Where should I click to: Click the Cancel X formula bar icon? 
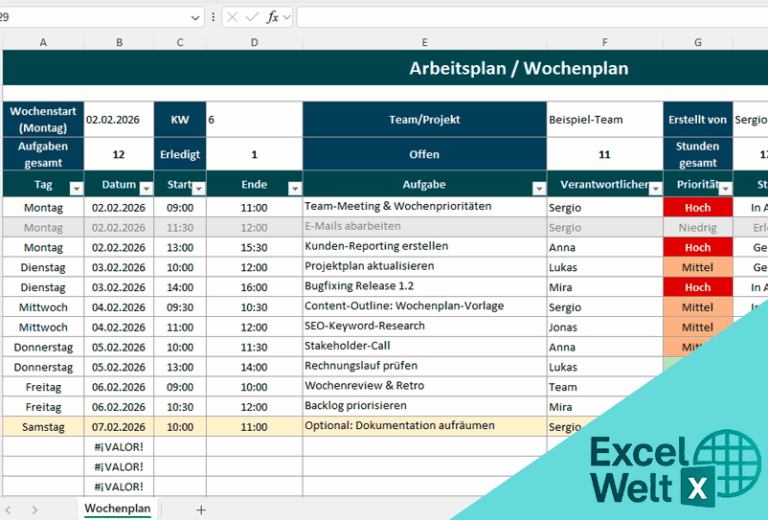[x=233, y=18]
